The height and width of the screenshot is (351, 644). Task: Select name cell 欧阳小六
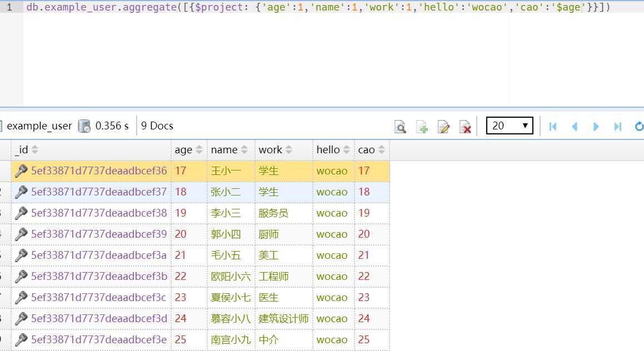[x=231, y=276]
